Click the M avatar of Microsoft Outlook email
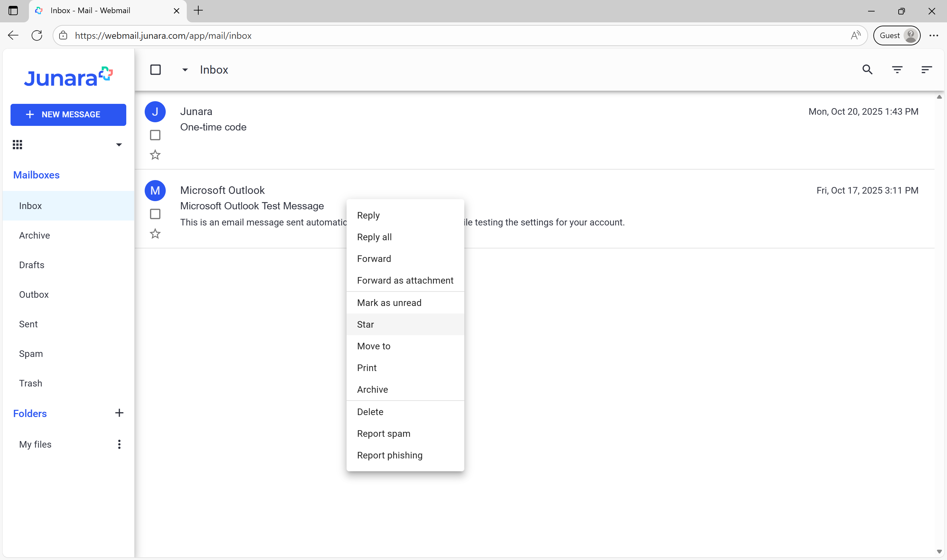Viewport: 947px width, 560px height. coord(155,191)
